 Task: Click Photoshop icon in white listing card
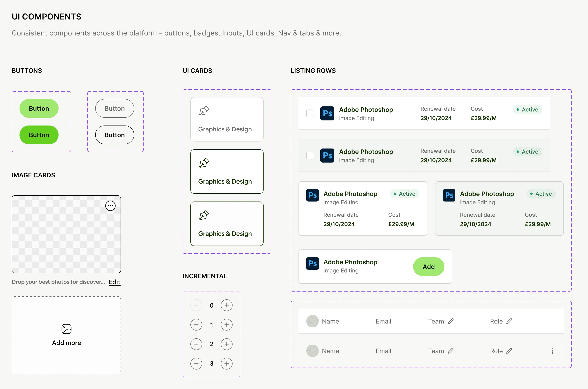(x=313, y=195)
